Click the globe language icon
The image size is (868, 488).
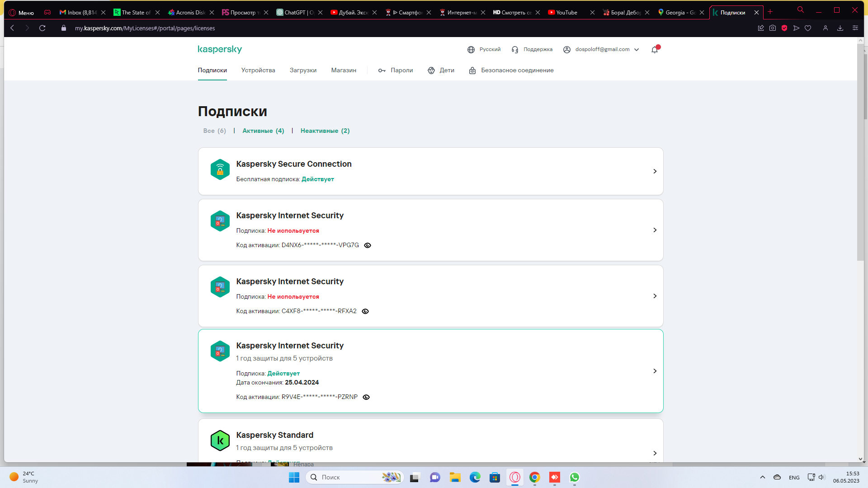(471, 50)
